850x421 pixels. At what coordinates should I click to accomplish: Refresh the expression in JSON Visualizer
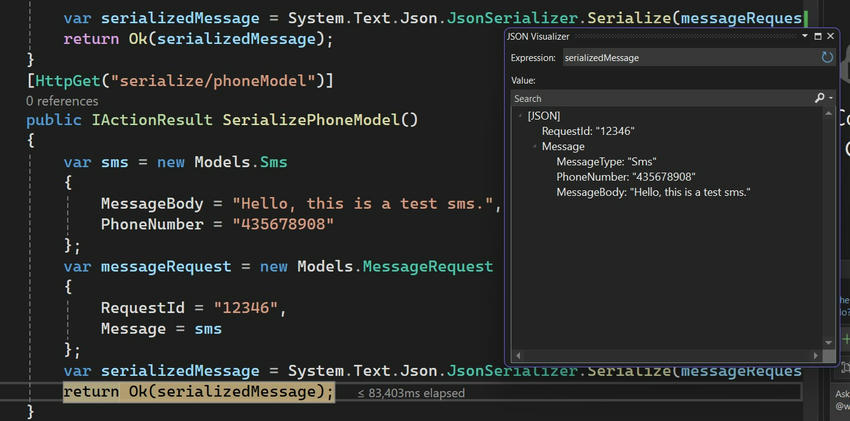point(827,57)
